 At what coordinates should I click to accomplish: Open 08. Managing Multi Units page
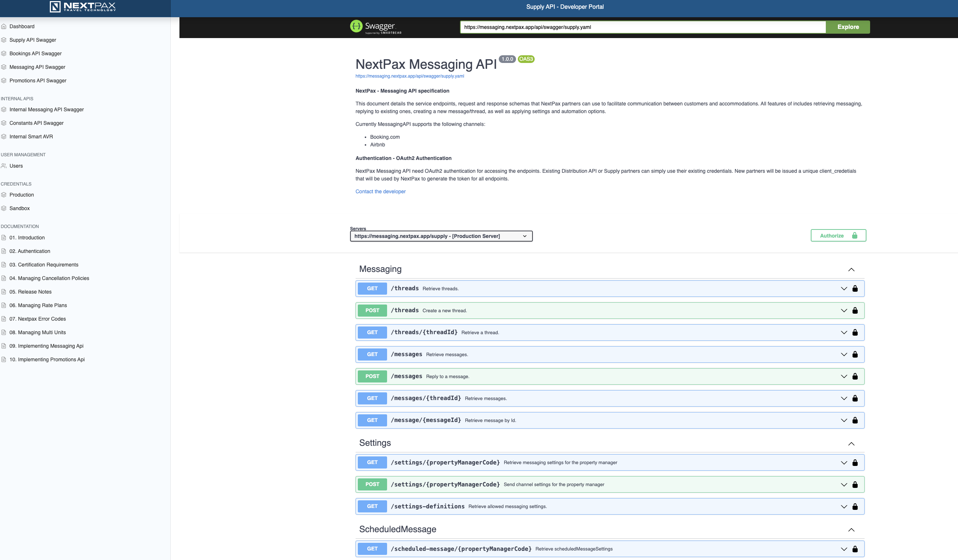[38, 332]
